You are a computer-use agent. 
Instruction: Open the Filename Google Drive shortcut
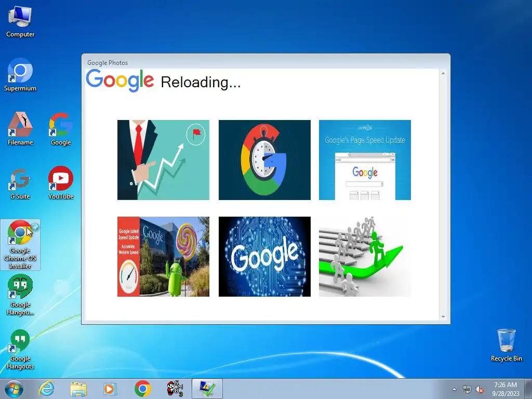(20, 129)
